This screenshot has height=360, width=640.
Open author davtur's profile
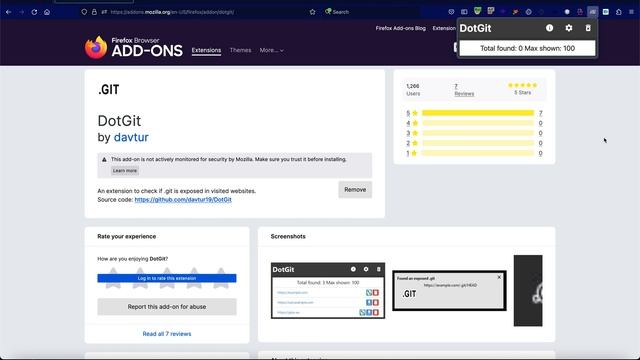(x=131, y=137)
